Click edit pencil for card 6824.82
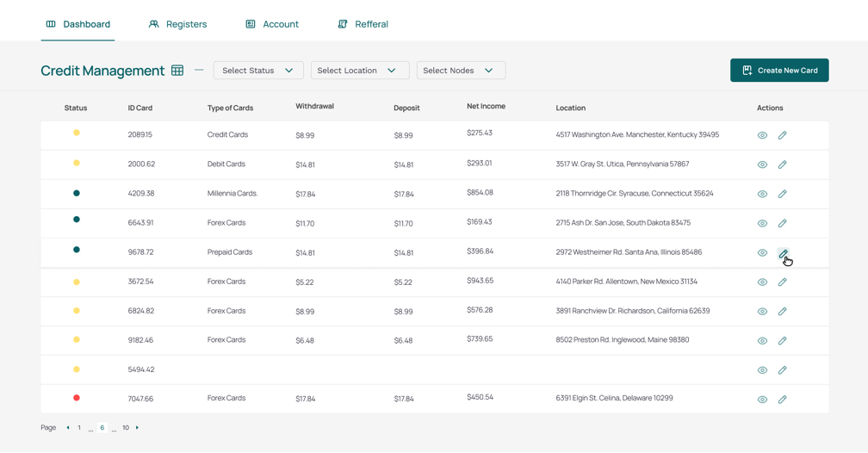This screenshot has height=453, width=868. coord(782,312)
